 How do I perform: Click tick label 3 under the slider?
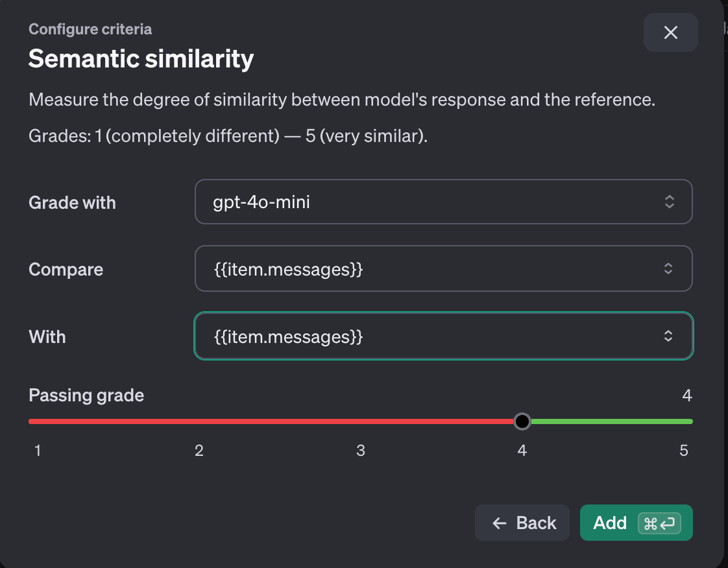pos(361,451)
